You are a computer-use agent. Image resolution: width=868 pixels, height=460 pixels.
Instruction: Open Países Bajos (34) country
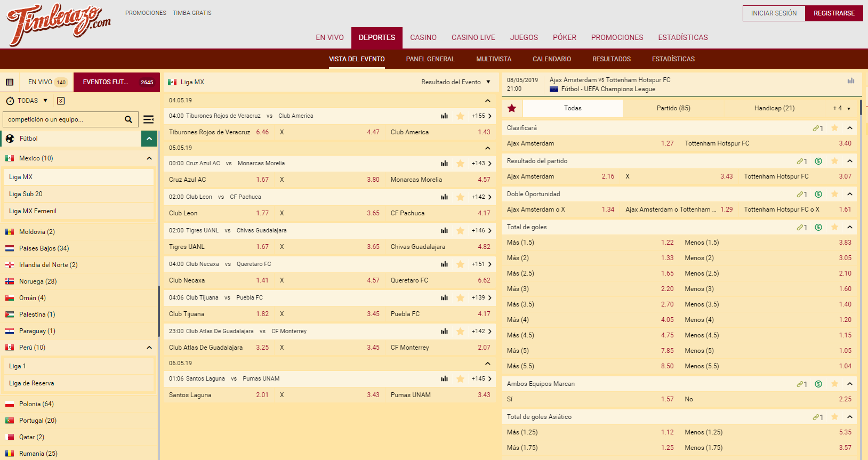click(78, 248)
